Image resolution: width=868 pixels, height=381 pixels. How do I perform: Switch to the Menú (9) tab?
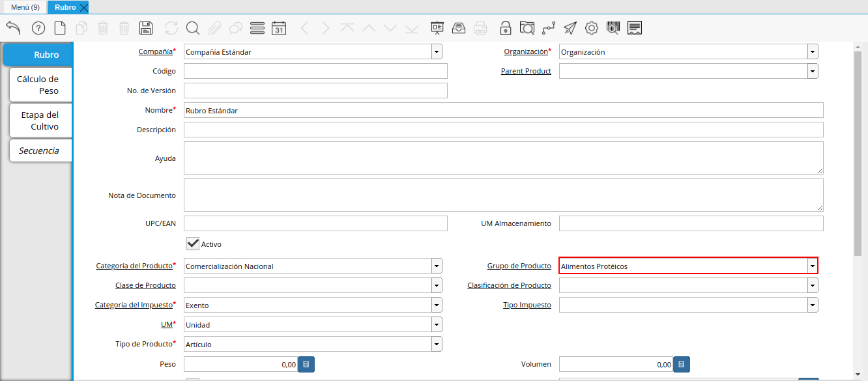click(25, 7)
